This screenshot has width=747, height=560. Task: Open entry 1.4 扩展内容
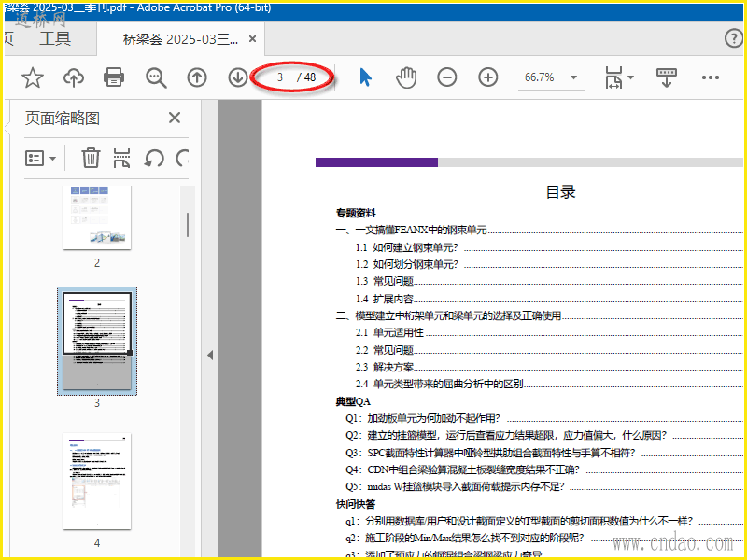pyautogui.click(x=385, y=299)
